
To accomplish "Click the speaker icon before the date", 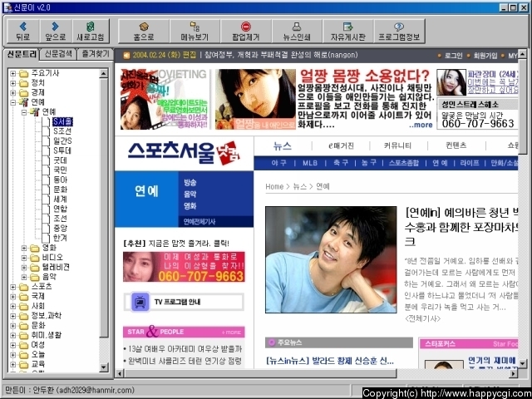I will click(x=126, y=56).
